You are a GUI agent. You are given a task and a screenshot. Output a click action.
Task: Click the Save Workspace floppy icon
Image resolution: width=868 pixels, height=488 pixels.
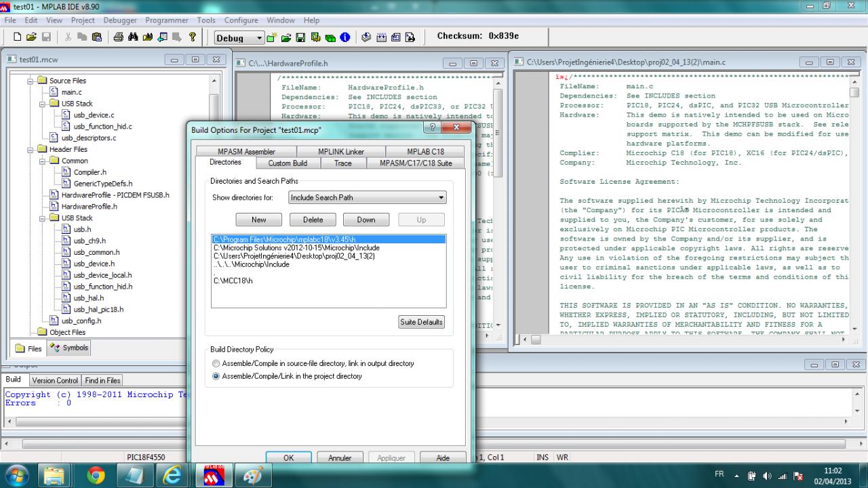click(300, 38)
